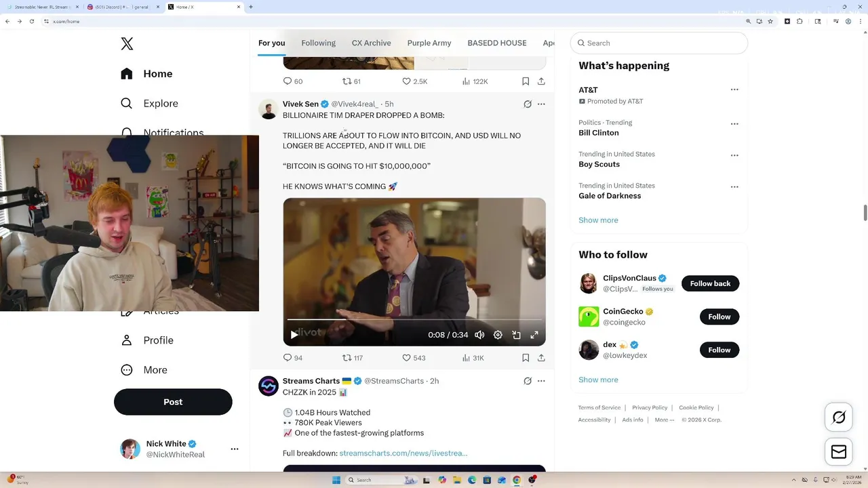Click the Windows Start button
The width and height of the screenshot is (868, 488).
pos(336,480)
